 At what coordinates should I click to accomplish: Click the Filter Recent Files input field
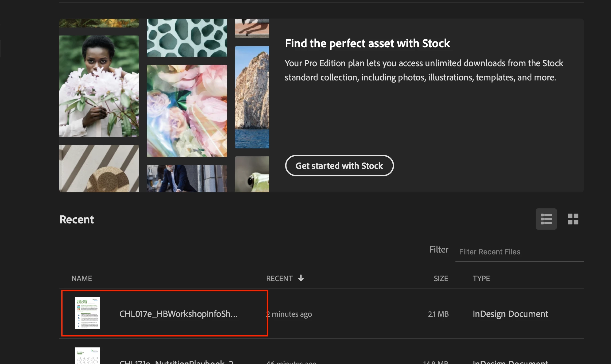coord(519,252)
